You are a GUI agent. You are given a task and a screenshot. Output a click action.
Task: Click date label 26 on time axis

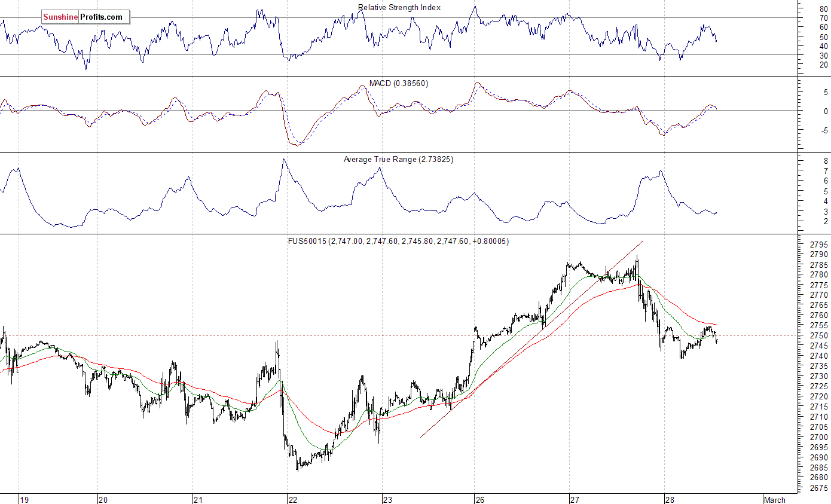[x=480, y=499]
